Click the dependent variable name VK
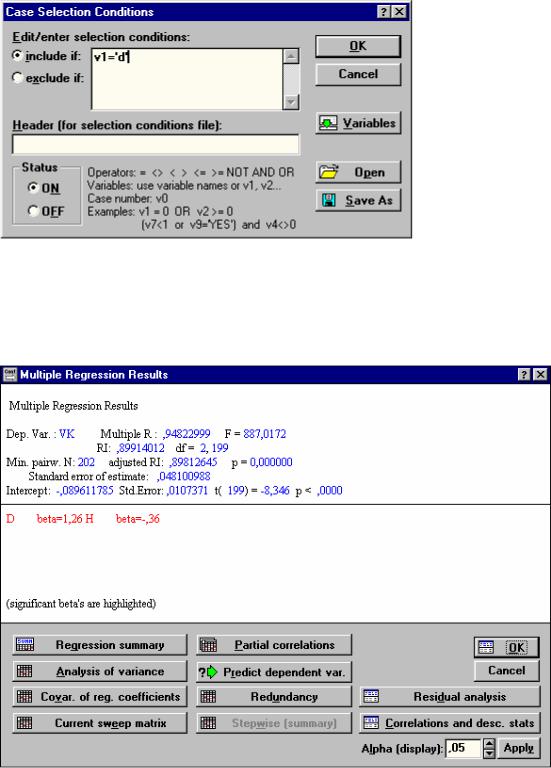The width and height of the screenshot is (551, 768). 67,434
